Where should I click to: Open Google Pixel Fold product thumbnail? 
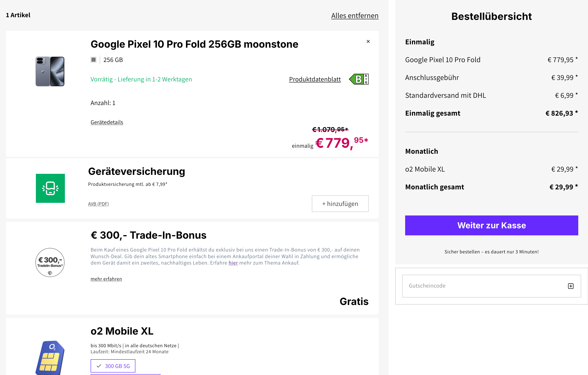tap(50, 71)
